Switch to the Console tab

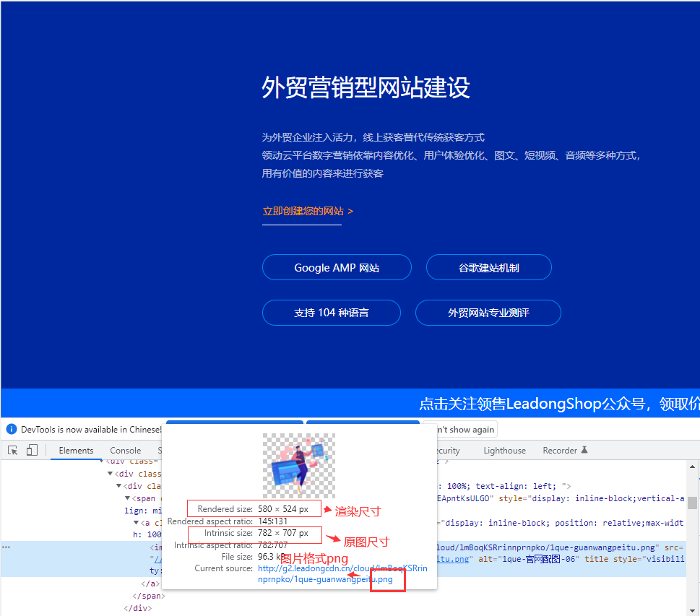click(x=126, y=451)
